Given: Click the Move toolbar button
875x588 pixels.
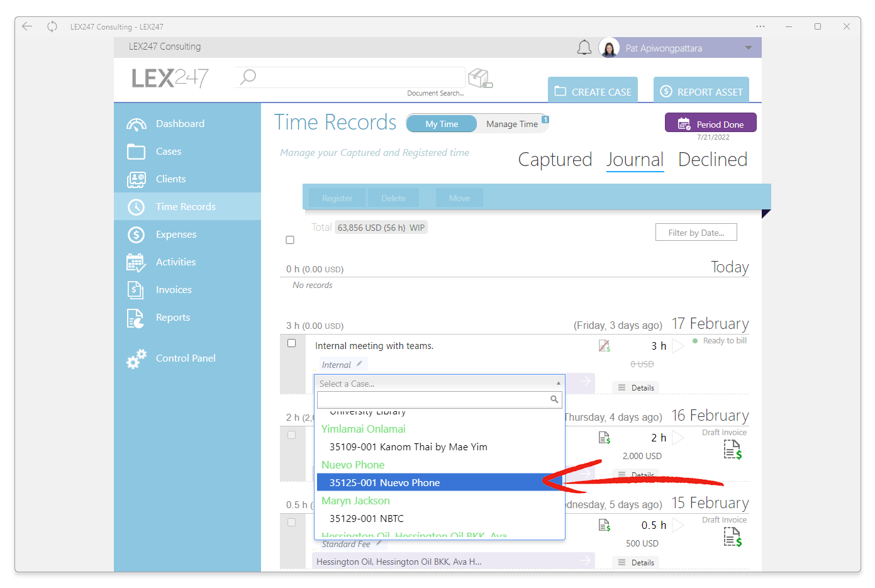Looking at the screenshot, I should (x=459, y=198).
